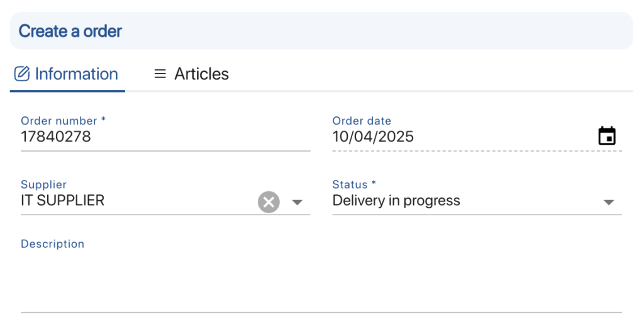Select the Information tab
The height and width of the screenshot is (324, 644).
(76, 74)
